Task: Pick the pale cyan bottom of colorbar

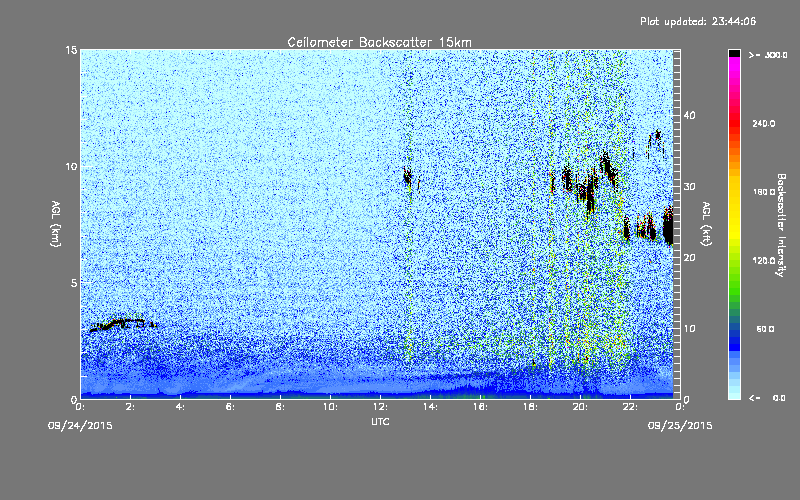Action: click(734, 393)
